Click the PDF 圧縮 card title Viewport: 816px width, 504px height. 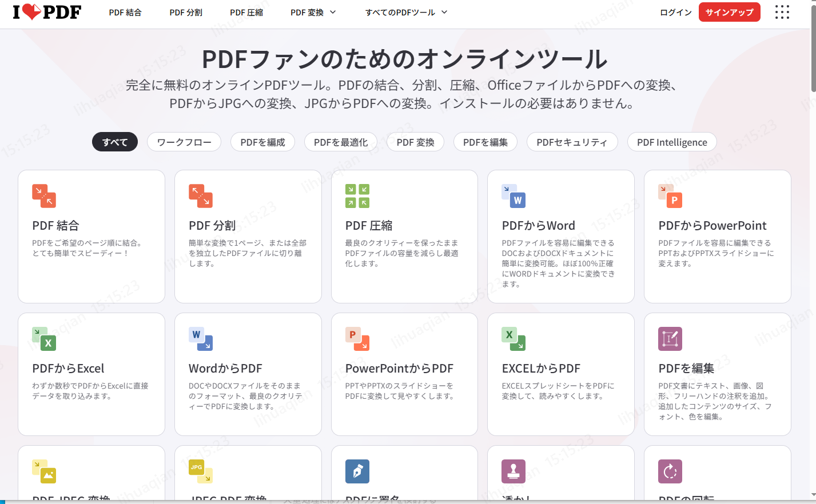click(369, 226)
